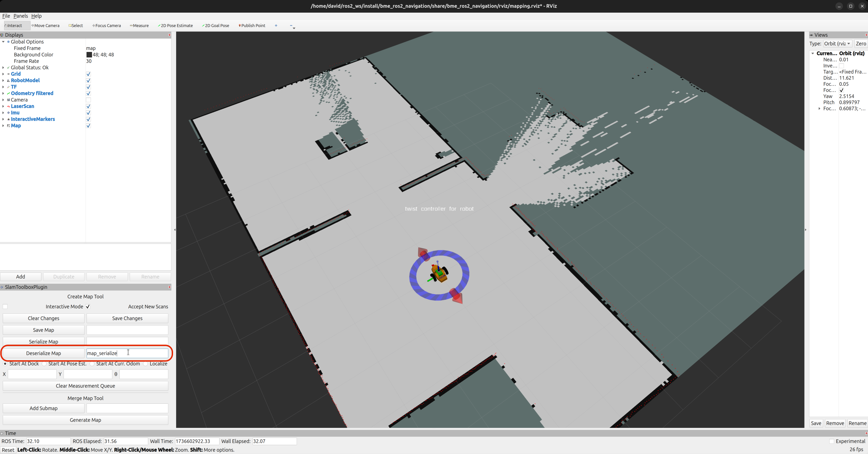Open the Panels menu

[x=20, y=16]
